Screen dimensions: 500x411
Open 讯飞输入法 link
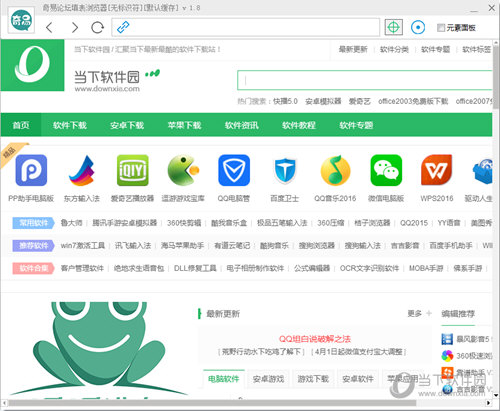133,246
